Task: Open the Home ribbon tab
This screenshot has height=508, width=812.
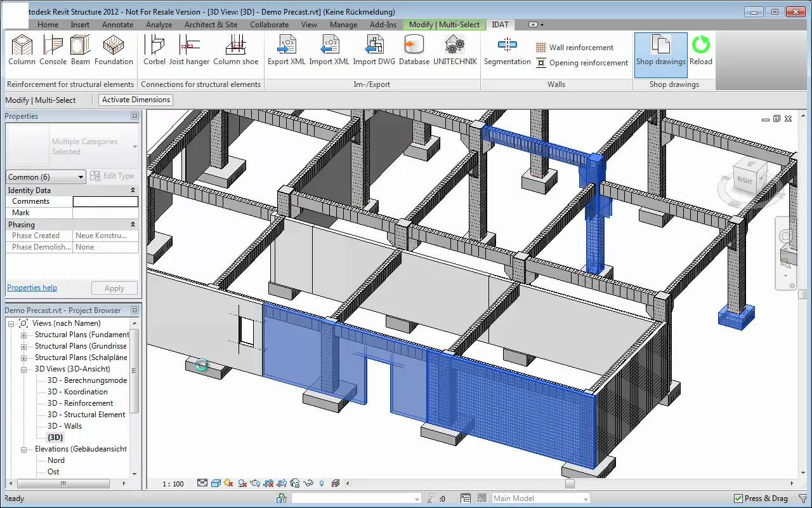Action: tap(48, 25)
